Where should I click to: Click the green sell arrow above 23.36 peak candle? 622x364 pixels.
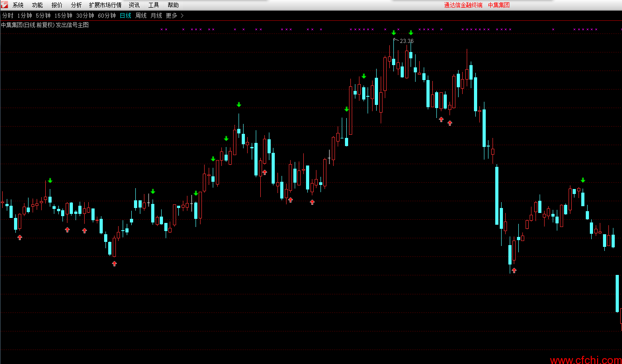pos(394,33)
